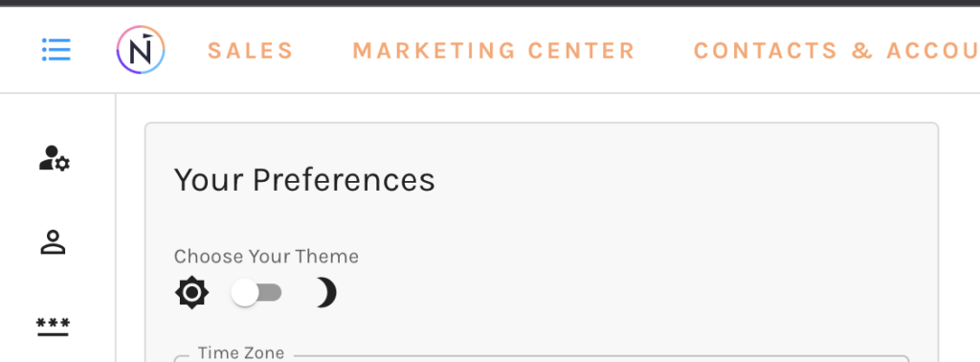980x362 pixels.
Task: Click the dark strip above the navigation bar
Action: coord(490,3)
